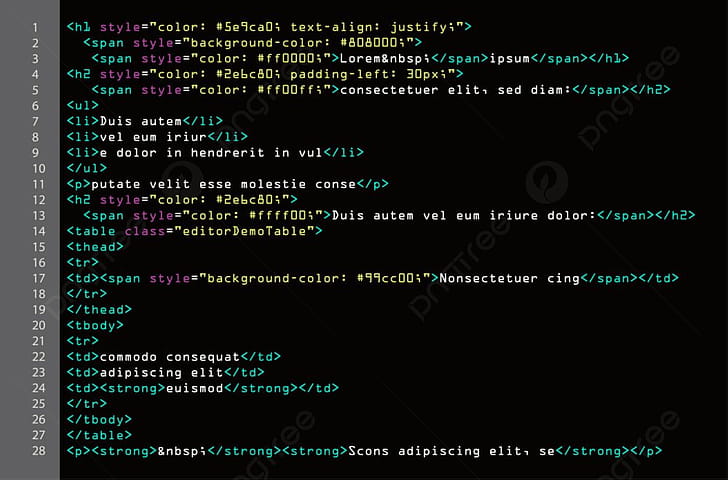Image resolution: width=728 pixels, height=480 pixels.
Task: Click paragraph text 'putate velit esse molestie conse'
Action: tap(223, 184)
